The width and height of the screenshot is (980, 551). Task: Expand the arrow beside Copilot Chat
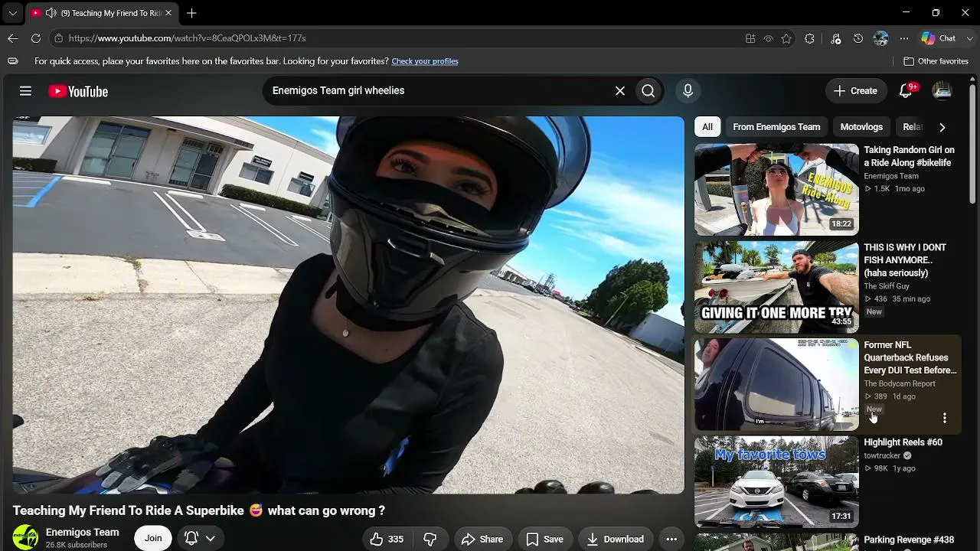(x=969, y=38)
